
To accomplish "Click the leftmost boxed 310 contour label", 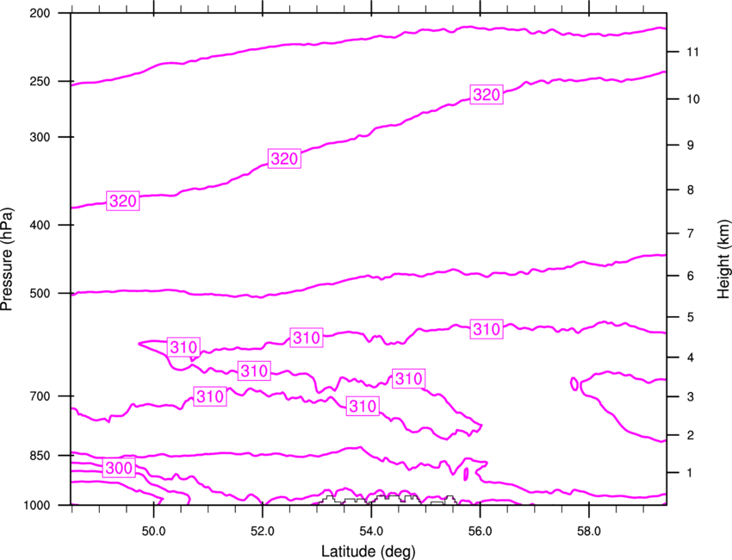I will pyautogui.click(x=184, y=347).
